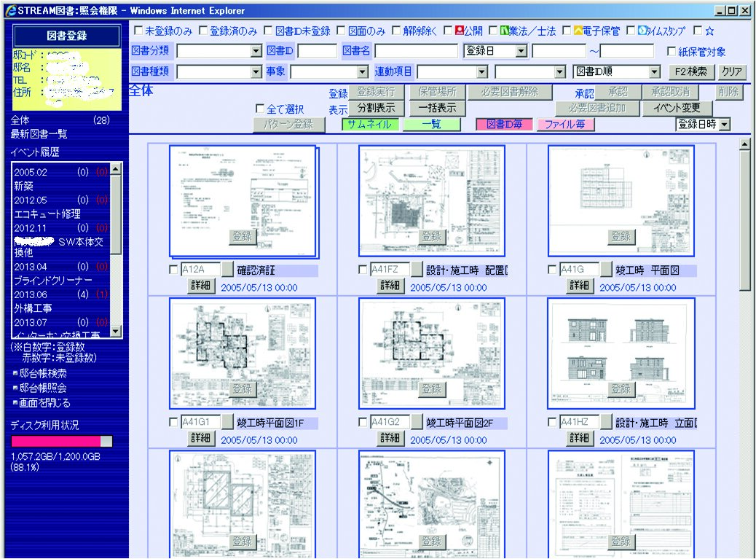This screenshot has width=756, height=559.
Task: Enable the 未登録のみ checkbox
Action: coord(138,31)
